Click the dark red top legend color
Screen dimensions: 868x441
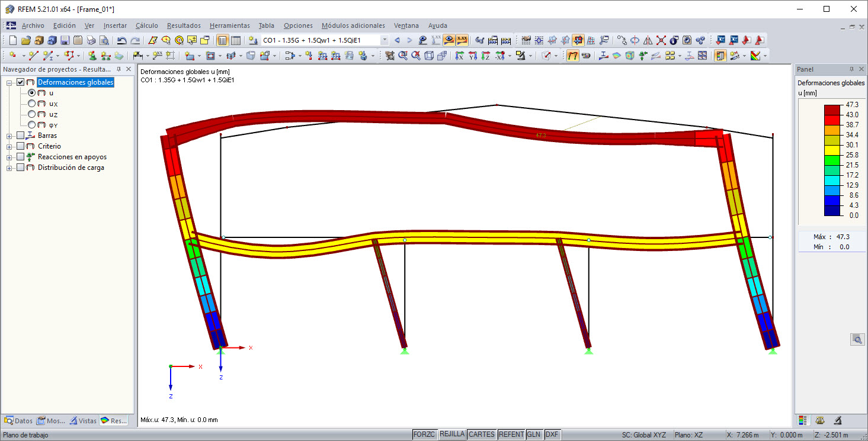pyautogui.click(x=832, y=109)
